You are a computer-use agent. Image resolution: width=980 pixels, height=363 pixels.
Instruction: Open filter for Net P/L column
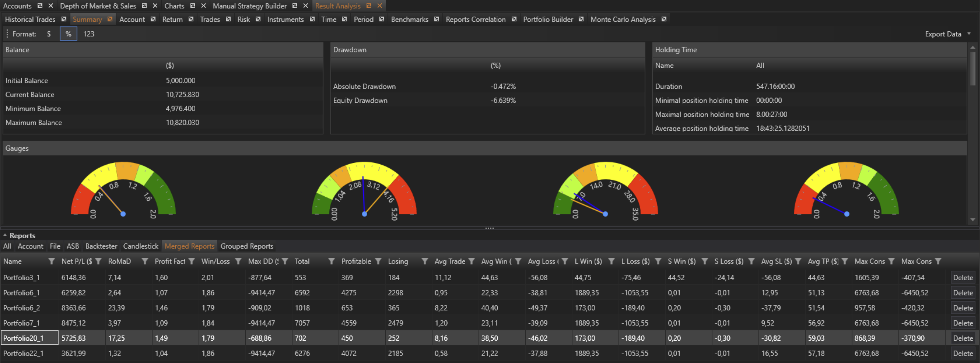point(98,261)
